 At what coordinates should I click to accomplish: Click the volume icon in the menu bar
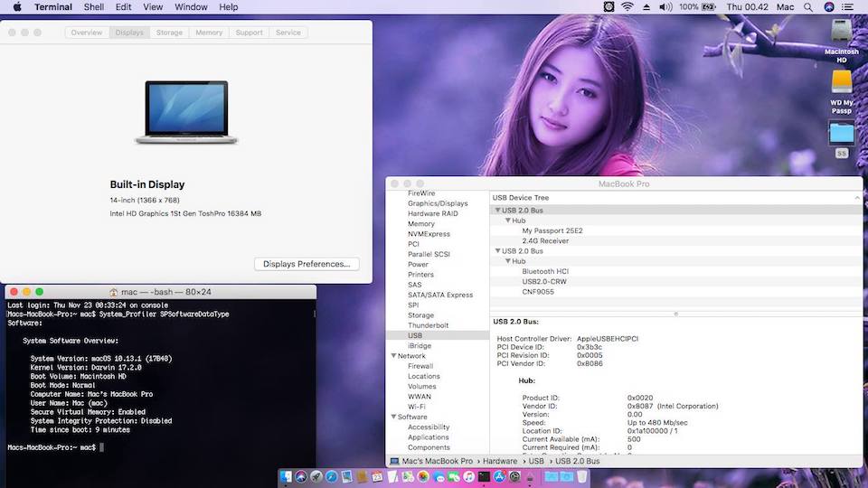(665, 7)
